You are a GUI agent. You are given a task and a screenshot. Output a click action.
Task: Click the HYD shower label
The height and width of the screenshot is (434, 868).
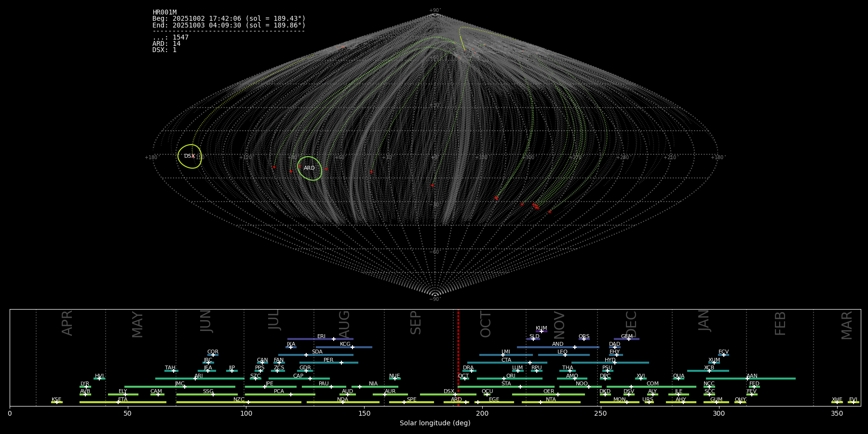[610, 360]
